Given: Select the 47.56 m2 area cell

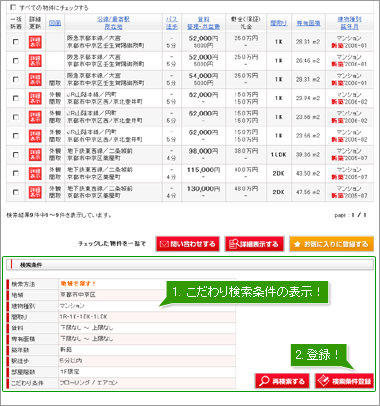Looking at the screenshot, I should [308, 192].
